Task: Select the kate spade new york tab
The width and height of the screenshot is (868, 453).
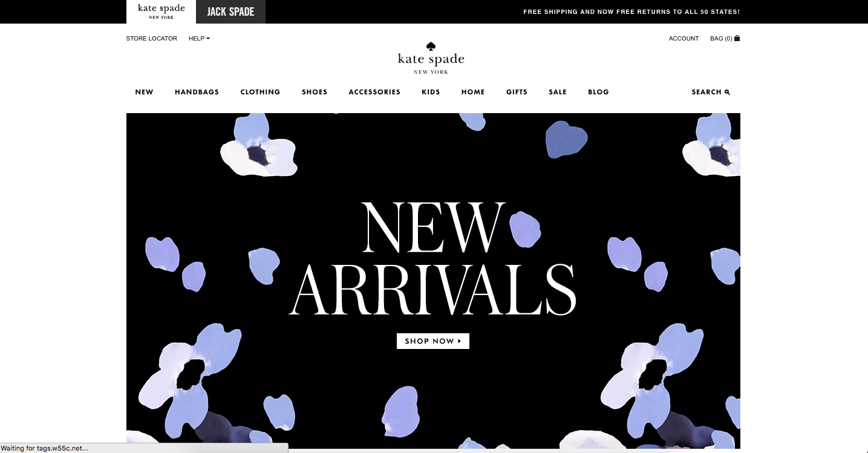Action: pos(161,11)
